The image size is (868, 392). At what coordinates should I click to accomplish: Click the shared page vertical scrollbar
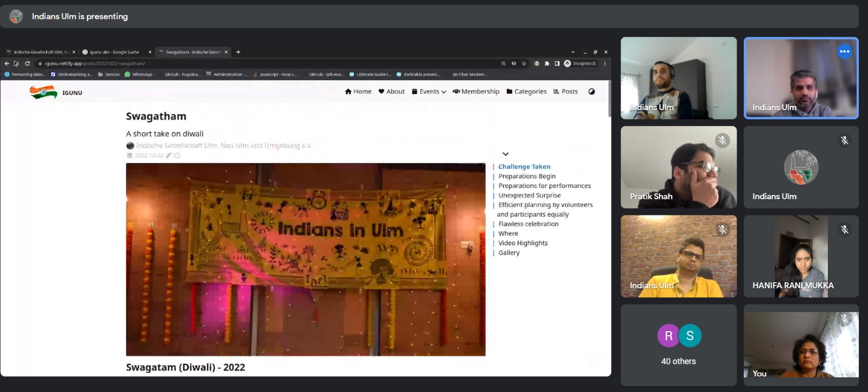609,98
